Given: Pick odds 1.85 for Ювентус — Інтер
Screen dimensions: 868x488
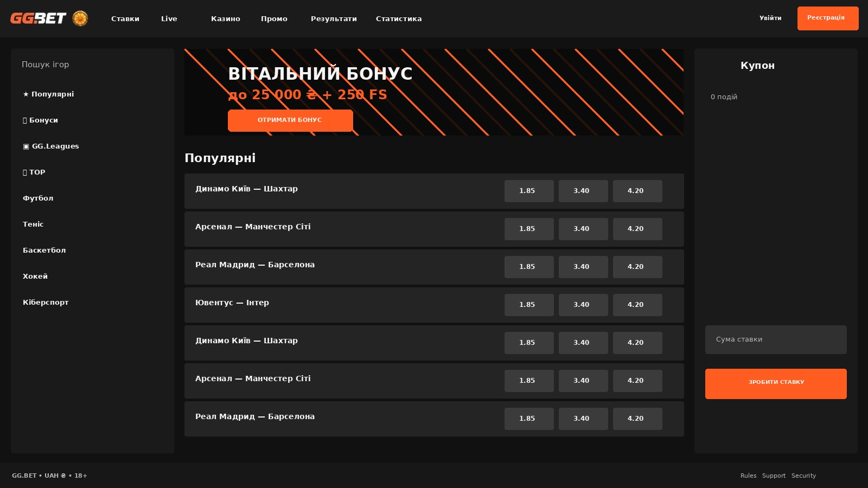Looking at the screenshot, I should [x=529, y=305].
